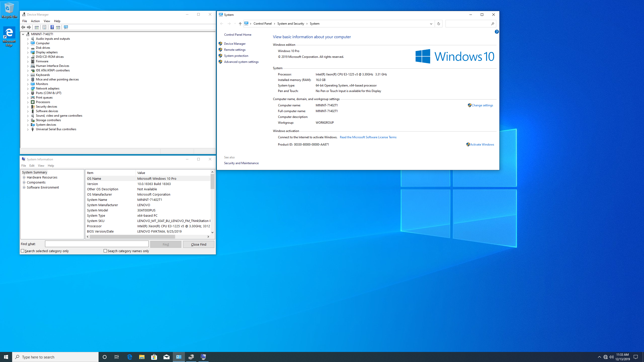This screenshot has width=644, height=362.
Task: Click Properties icon in Device Manager toolbar
Action: click(44, 27)
